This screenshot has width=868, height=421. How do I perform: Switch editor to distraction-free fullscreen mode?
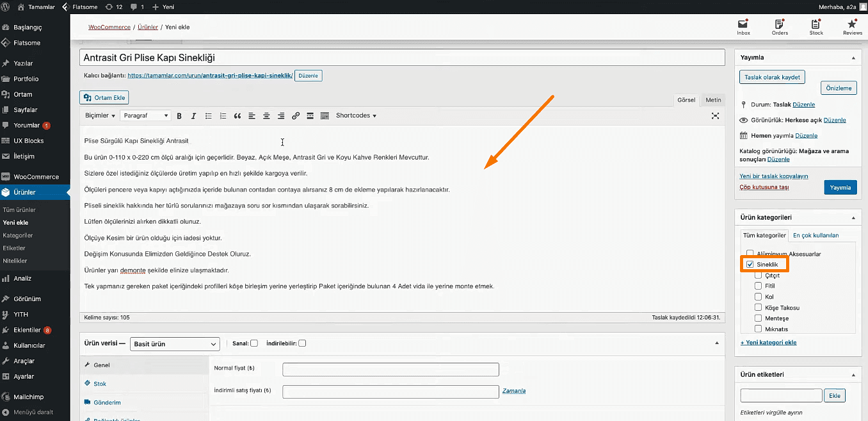pos(716,116)
